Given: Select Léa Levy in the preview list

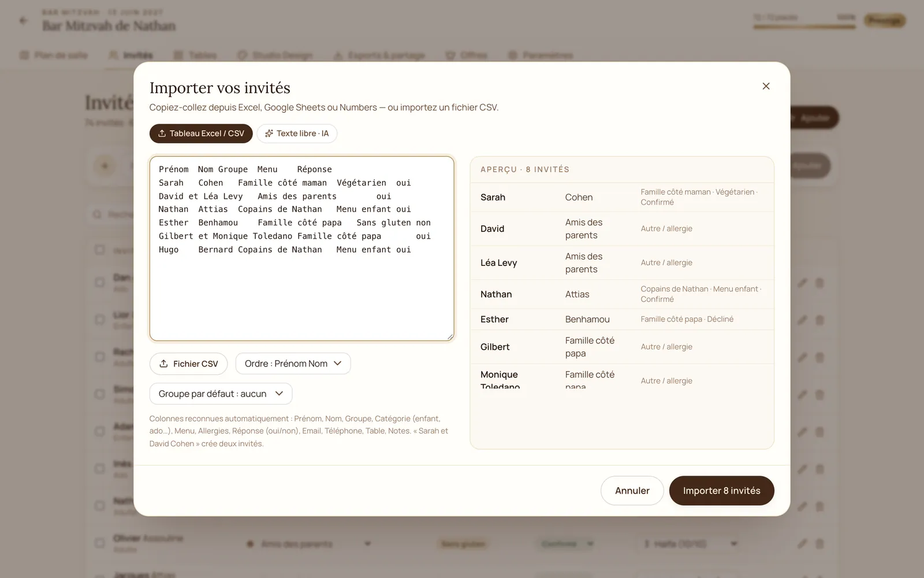Looking at the screenshot, I should pos(622,262).
